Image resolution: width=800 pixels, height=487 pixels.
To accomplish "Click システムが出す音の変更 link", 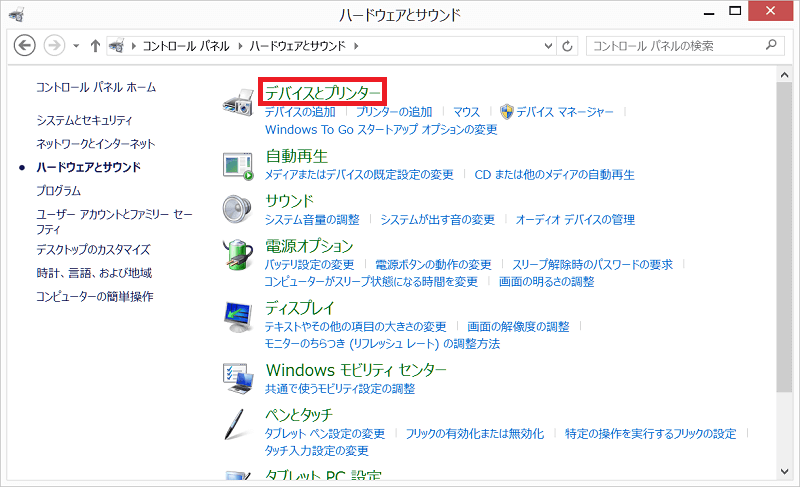I will [x=438, y=220].
